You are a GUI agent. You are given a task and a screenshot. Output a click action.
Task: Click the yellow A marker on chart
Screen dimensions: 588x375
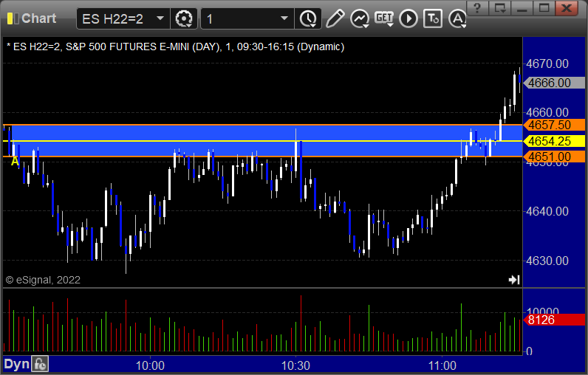point(15,162)
